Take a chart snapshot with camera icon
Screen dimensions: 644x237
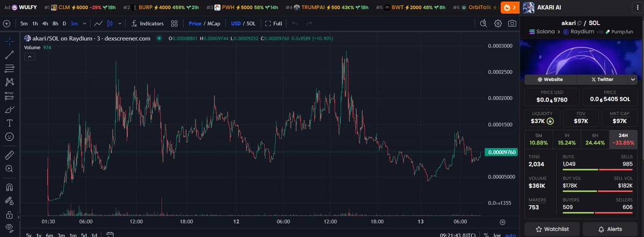click(x=513, y=24)
